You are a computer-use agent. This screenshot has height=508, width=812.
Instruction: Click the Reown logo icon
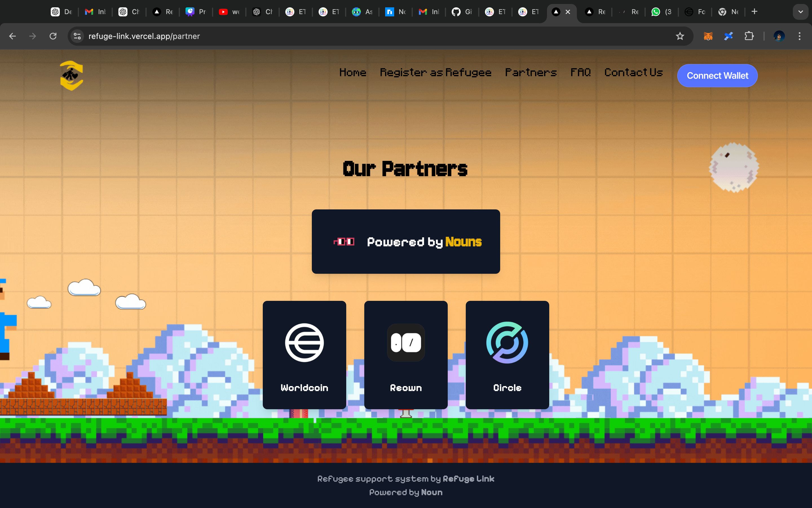coord(406,342)
